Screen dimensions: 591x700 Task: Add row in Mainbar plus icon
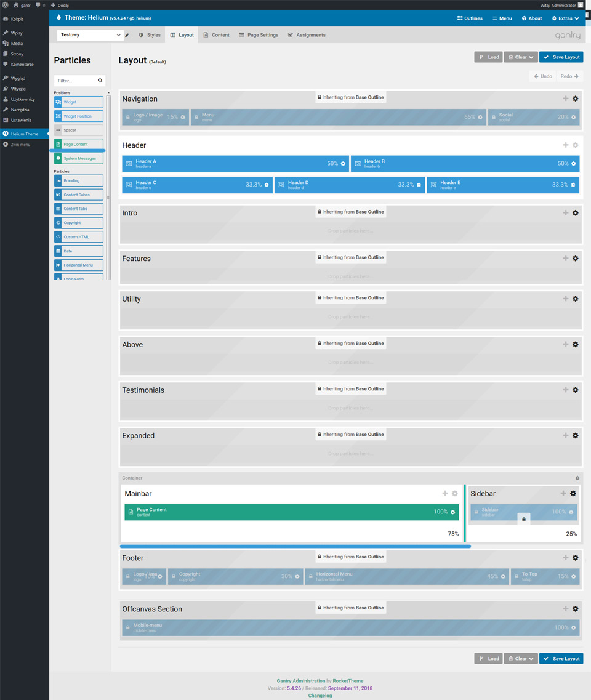445,493
